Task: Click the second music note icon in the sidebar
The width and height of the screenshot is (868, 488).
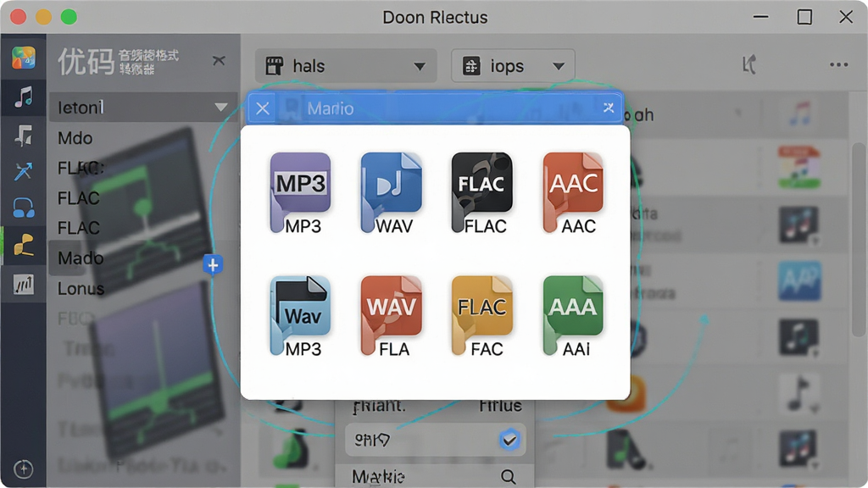Action: (x=23, y=135)
